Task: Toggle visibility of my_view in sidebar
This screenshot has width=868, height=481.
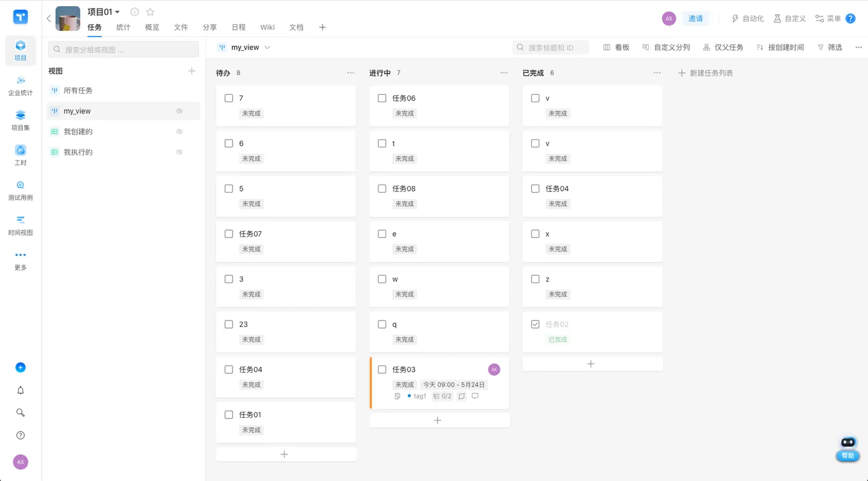Action: (x=179, y=111)
